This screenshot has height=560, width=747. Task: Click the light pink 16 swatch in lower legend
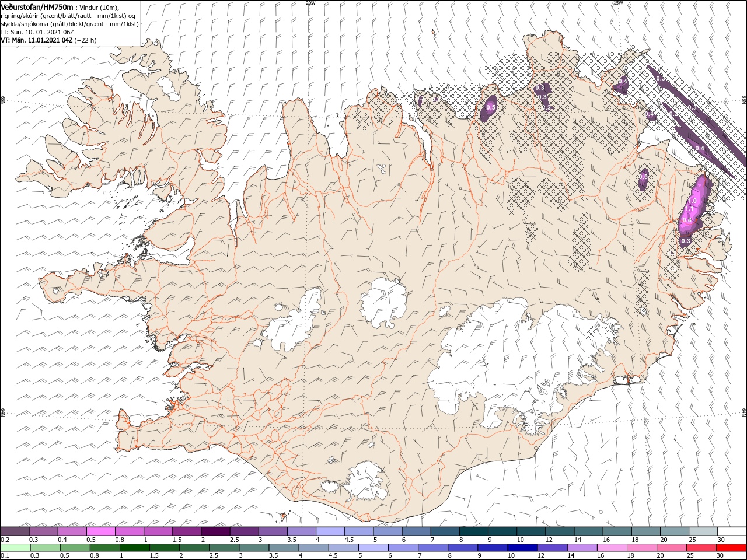click(x=612, y=548)
